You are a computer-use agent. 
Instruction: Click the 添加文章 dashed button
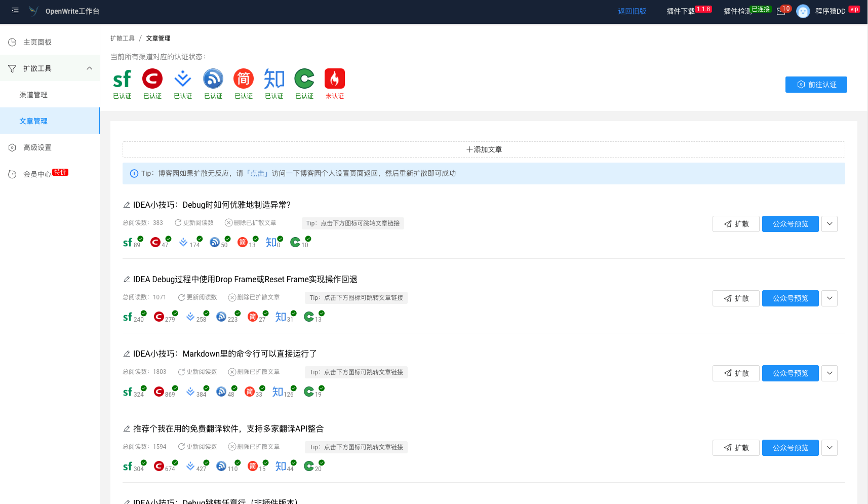(x=484, y=149)
